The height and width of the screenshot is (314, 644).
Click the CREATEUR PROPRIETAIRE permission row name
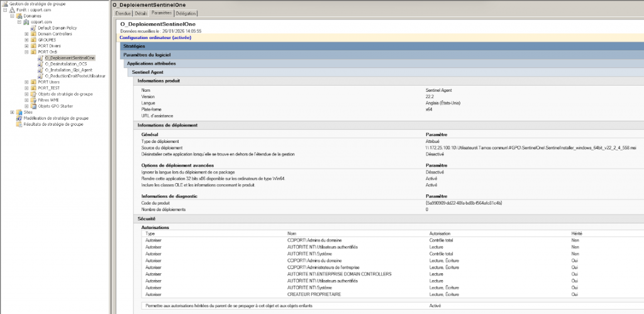314,294
